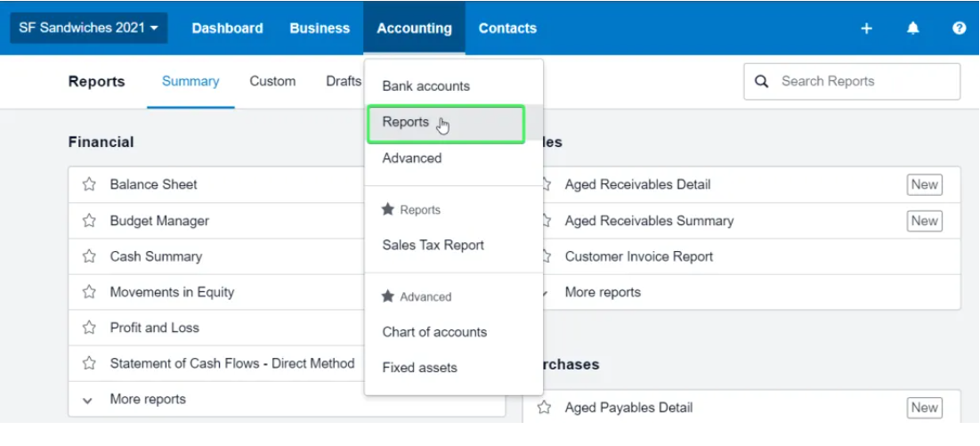Open the help question mark icon
The image size is (980, 446).
(x=959, y=28)
